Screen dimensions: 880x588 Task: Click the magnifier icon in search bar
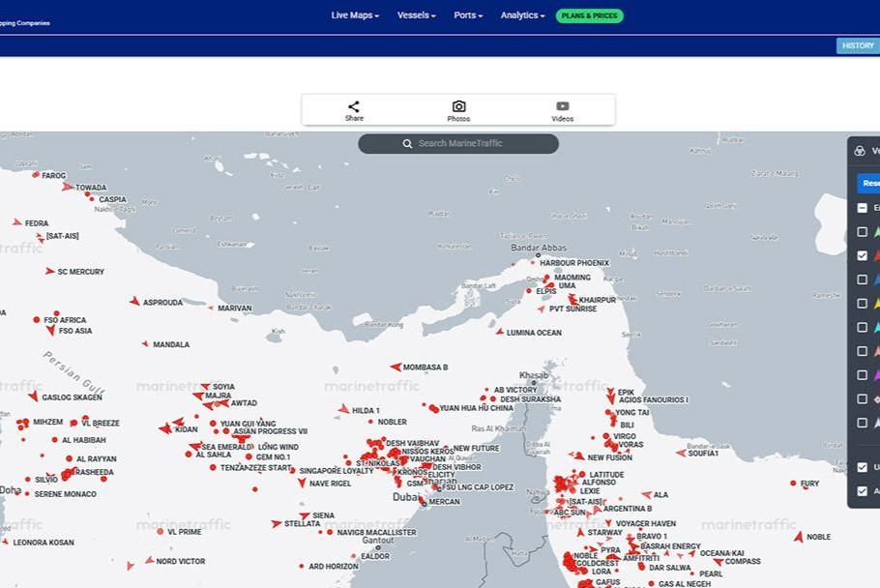tap(407, 144)
